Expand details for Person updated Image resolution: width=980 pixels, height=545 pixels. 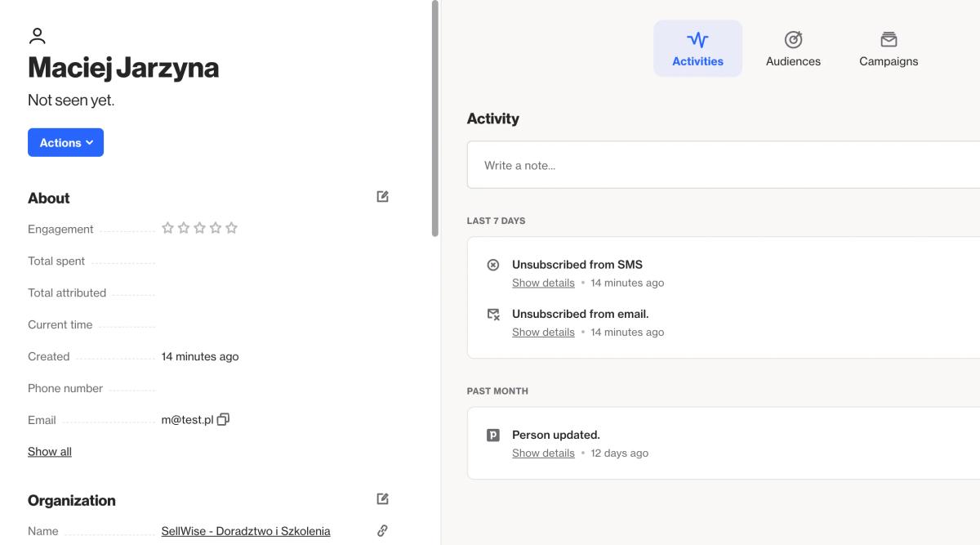[x=543, y=453]
